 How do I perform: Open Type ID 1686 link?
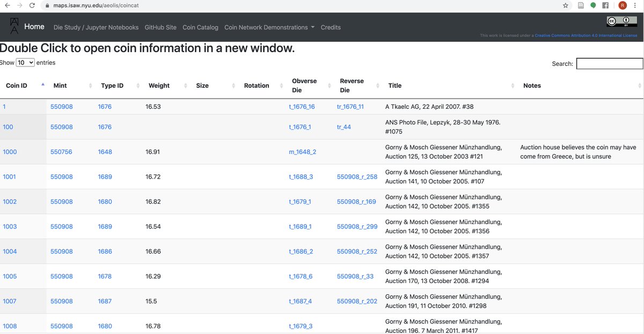[105, 251]
